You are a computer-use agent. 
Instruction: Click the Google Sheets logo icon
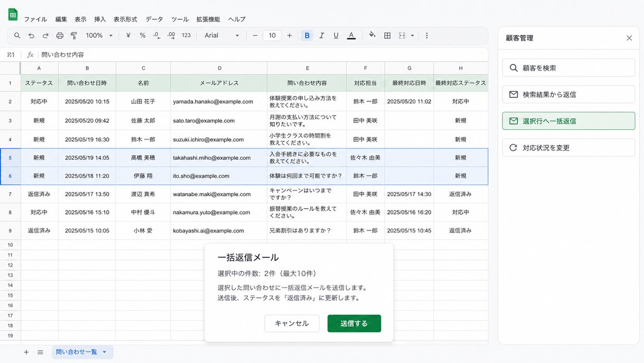13,15
